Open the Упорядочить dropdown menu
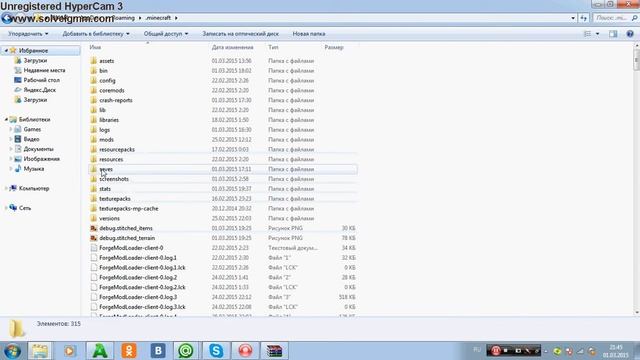The image size is (640, 360). pos(28,34)
